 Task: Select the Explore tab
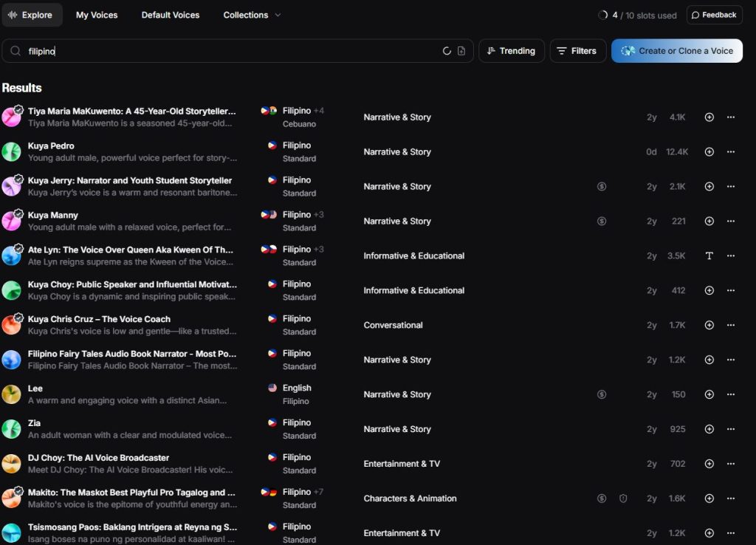32,15
